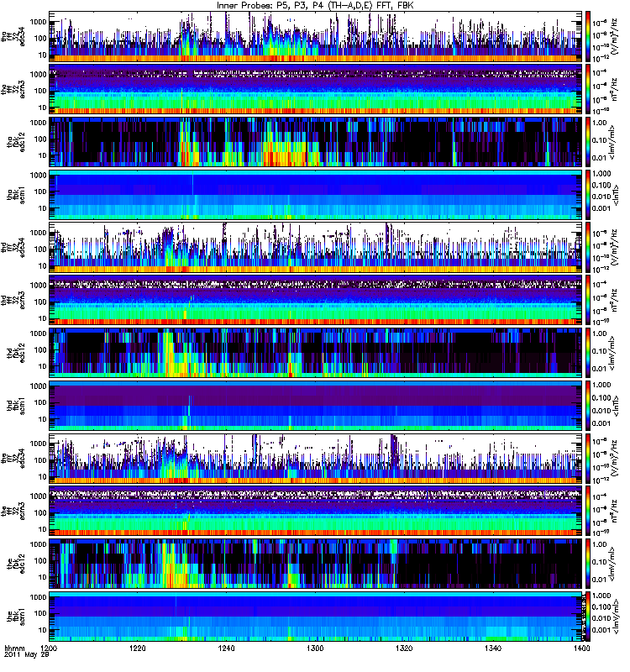Select the tha fbk scm1 spectrogram panel

click(316, 195)
